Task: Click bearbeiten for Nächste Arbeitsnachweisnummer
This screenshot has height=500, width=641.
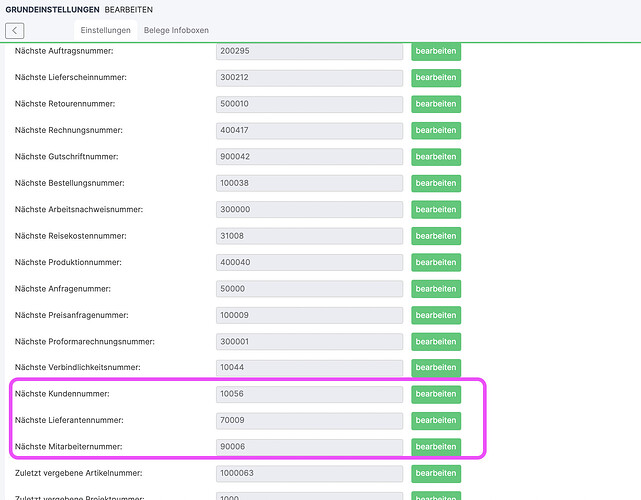Action: point(436,210)
